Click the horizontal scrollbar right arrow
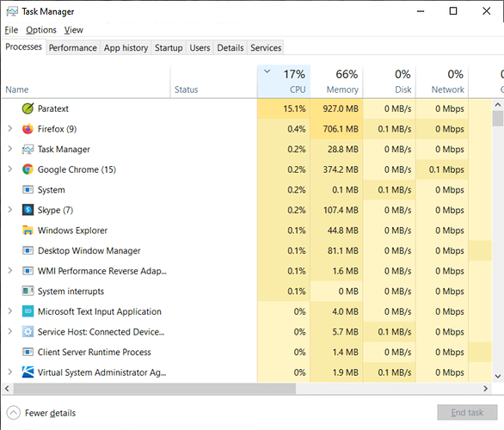The image size is (504, 430). click(486, 388)
